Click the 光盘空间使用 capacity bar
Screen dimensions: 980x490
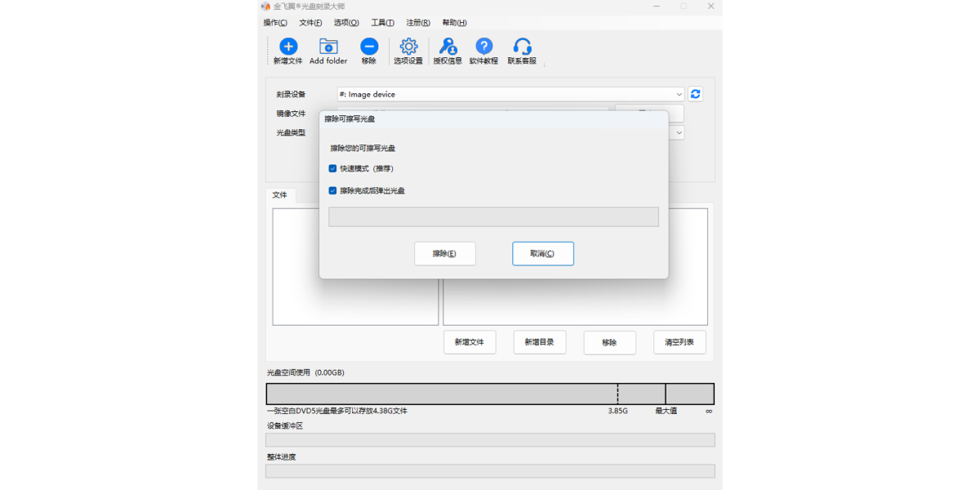(490, 394)
